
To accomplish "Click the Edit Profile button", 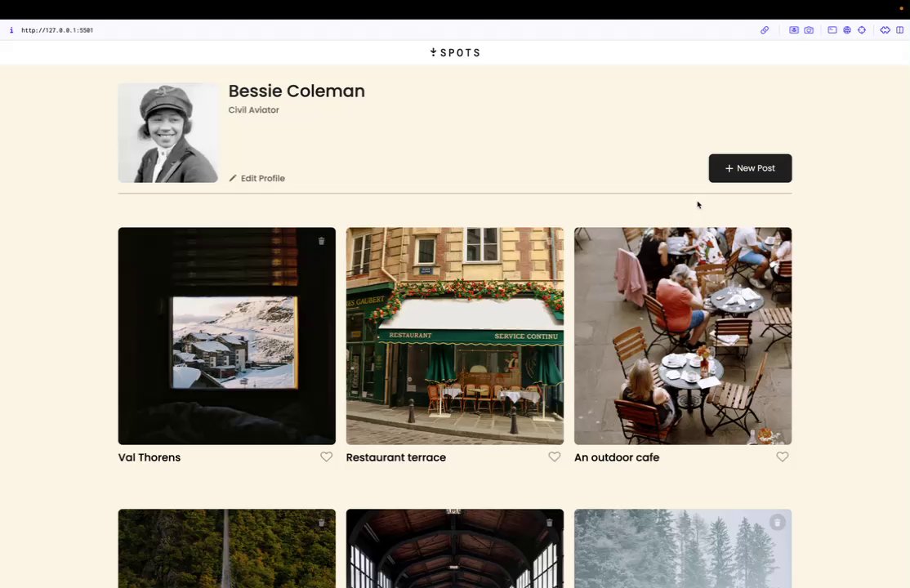I will (256, 178).
